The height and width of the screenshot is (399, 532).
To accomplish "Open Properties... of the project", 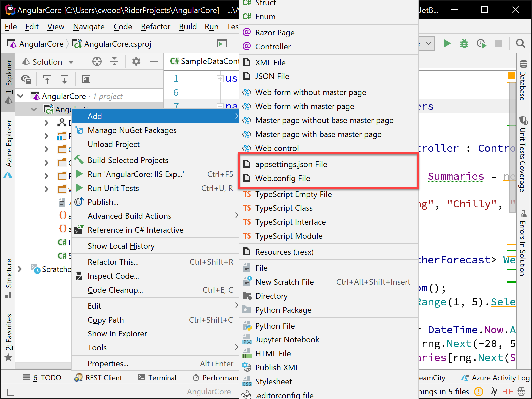I will click(x=155, y=363).
